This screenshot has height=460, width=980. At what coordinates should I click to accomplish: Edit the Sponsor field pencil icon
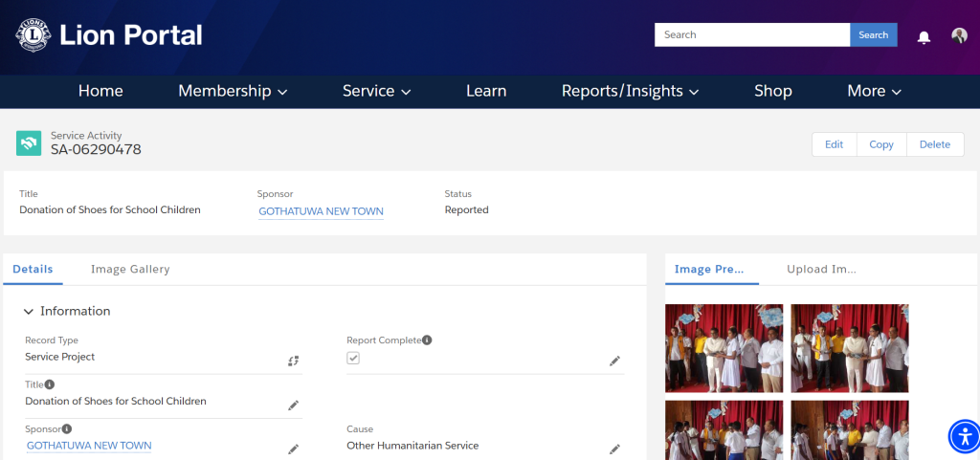point(293,449)
